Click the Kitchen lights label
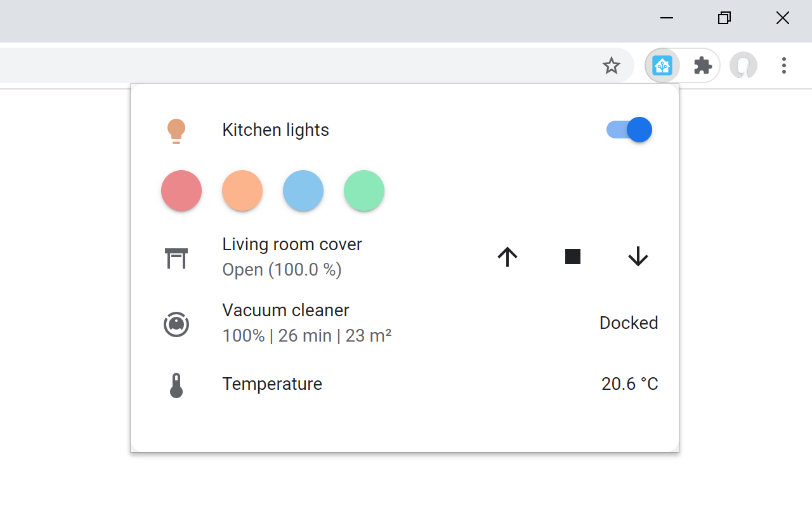 point(275,130)
